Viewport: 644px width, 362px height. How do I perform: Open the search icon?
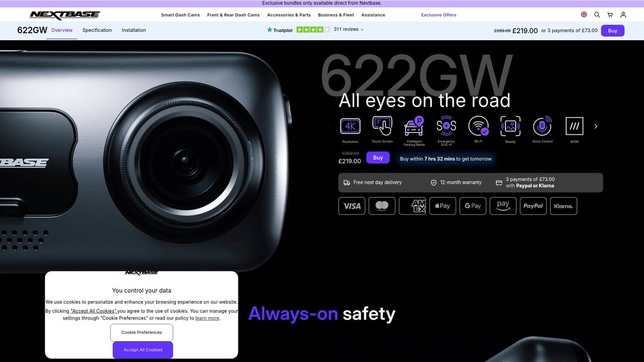click(x=597, y=14)
